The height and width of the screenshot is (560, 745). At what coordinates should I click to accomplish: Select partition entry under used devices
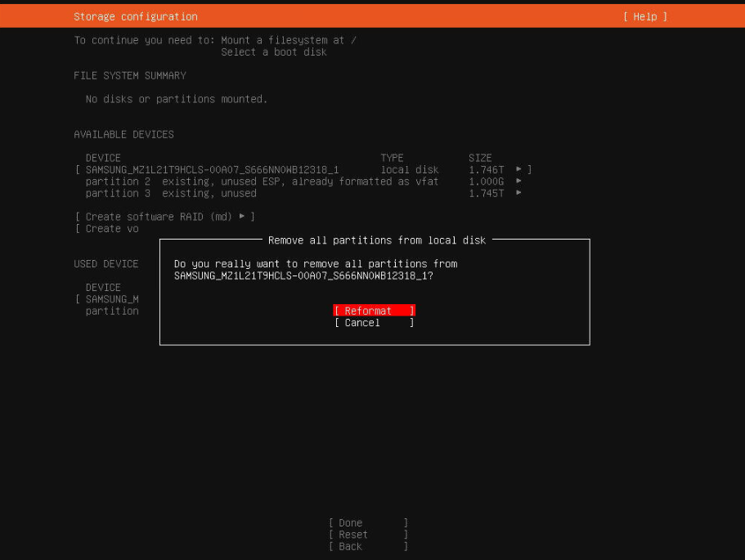coord(112,311)
